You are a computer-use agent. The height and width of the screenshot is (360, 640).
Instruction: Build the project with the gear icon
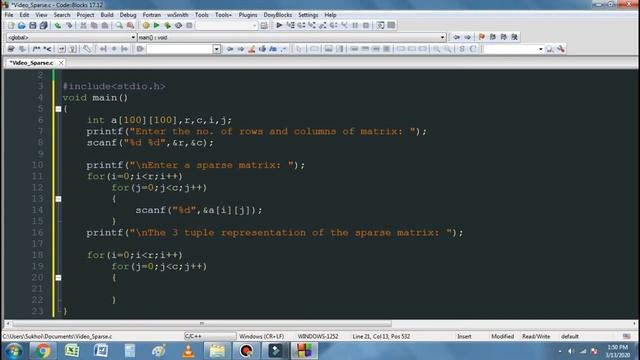(x=146, y=25)
